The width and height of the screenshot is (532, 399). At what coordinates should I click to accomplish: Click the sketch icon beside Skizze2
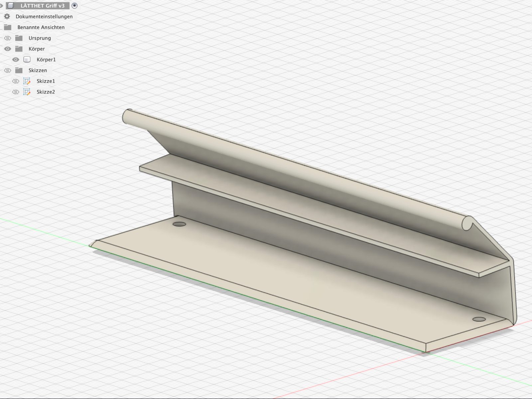pos(27,92)
